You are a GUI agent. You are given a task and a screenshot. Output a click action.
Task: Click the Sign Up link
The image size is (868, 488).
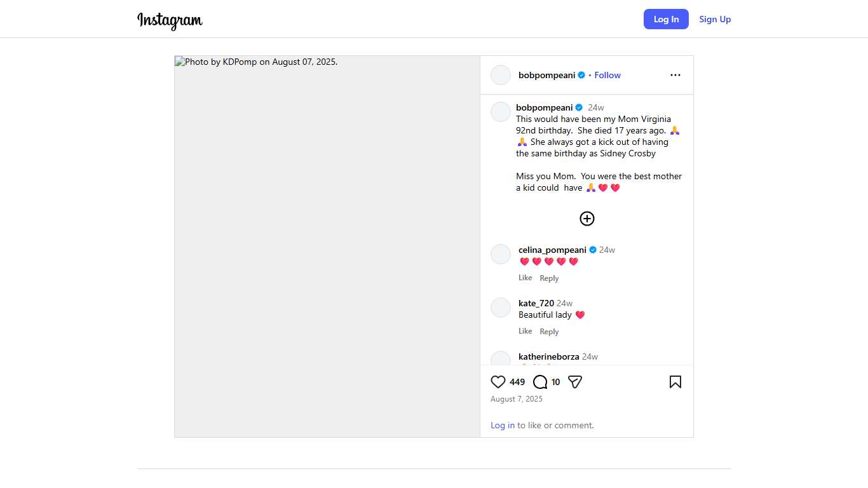pyautogui.click(x=715, y=19)
